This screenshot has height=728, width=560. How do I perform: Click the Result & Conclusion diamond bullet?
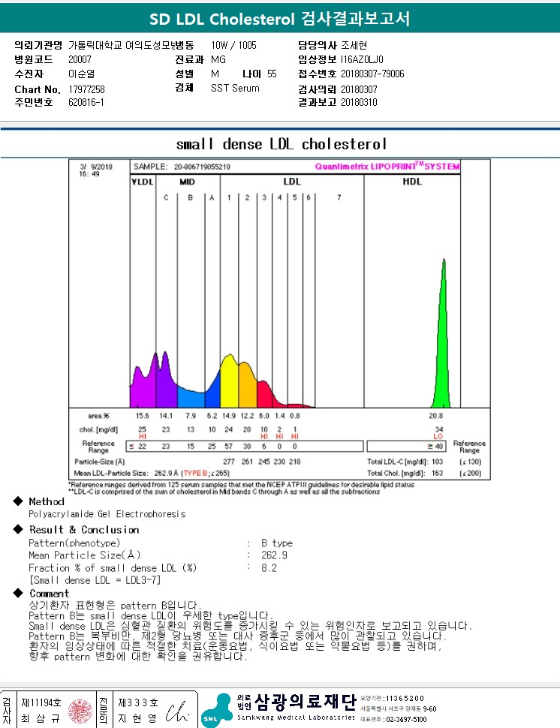click(18, 529)
